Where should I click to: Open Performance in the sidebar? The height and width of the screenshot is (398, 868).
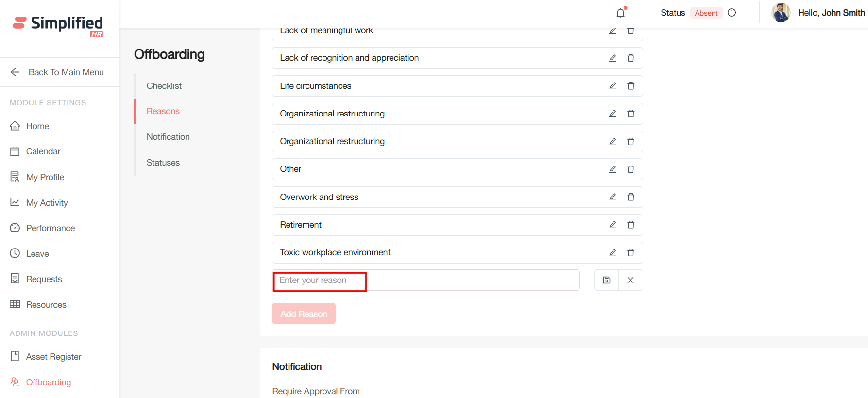[x=50, y=228]
